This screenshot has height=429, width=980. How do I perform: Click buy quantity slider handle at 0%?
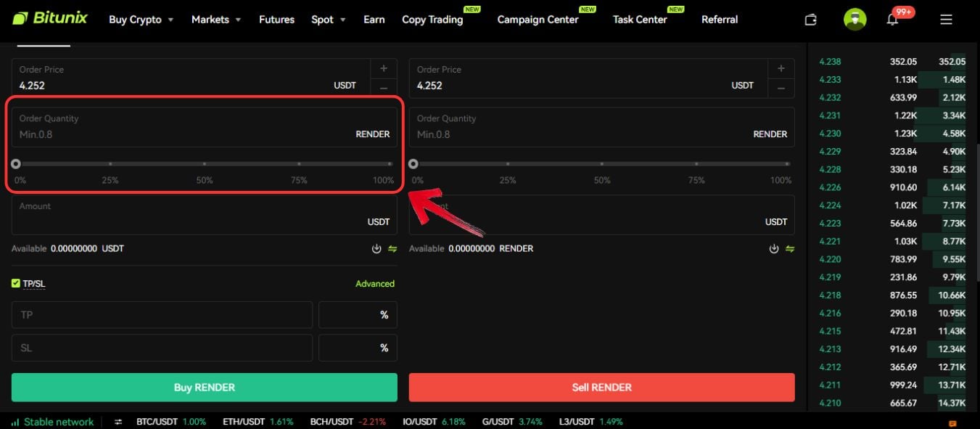(16, 164)
